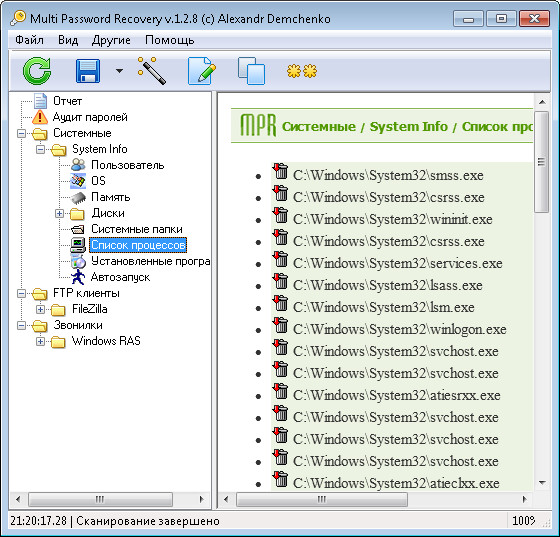Screen dimensions: 560x537
Task: Select Автозапуск tree item
Action: 120,277
